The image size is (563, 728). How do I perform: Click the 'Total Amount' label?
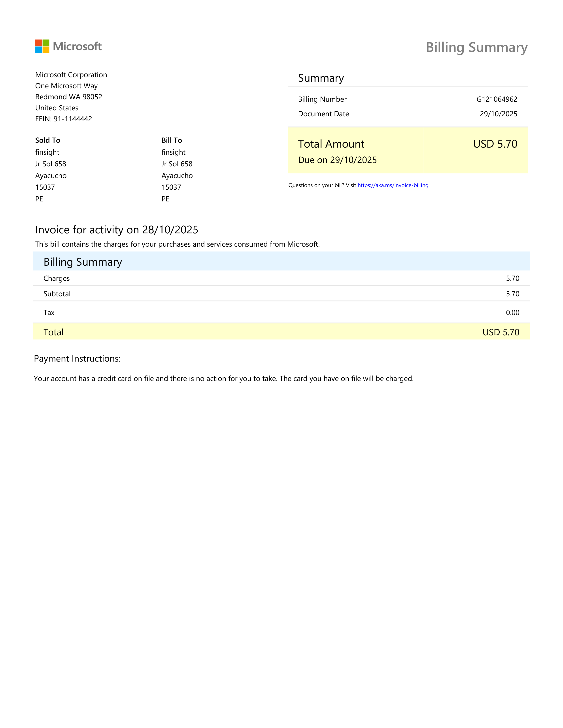coord(331,144)
